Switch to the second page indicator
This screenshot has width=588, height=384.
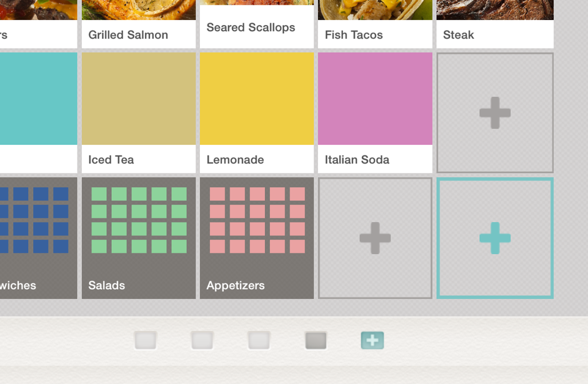(x=202, y=340)
